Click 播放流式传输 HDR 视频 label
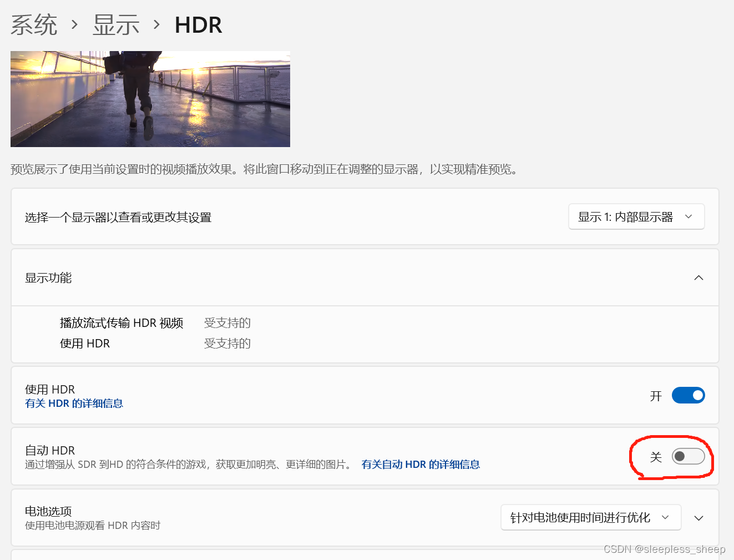The image size is (734, 560). (x=122, y=323)
